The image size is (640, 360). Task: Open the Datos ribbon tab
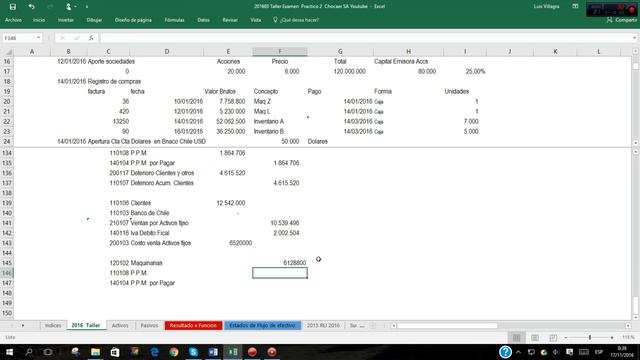tap(203, 20)
